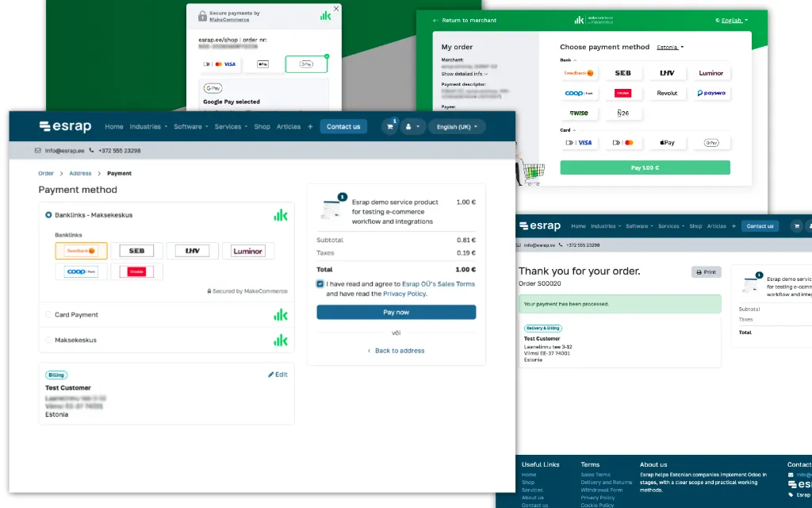Select Banklinks - Maksekeskus radio option
Viewport: 812px width, 508px height.
[x=48, y=214]
